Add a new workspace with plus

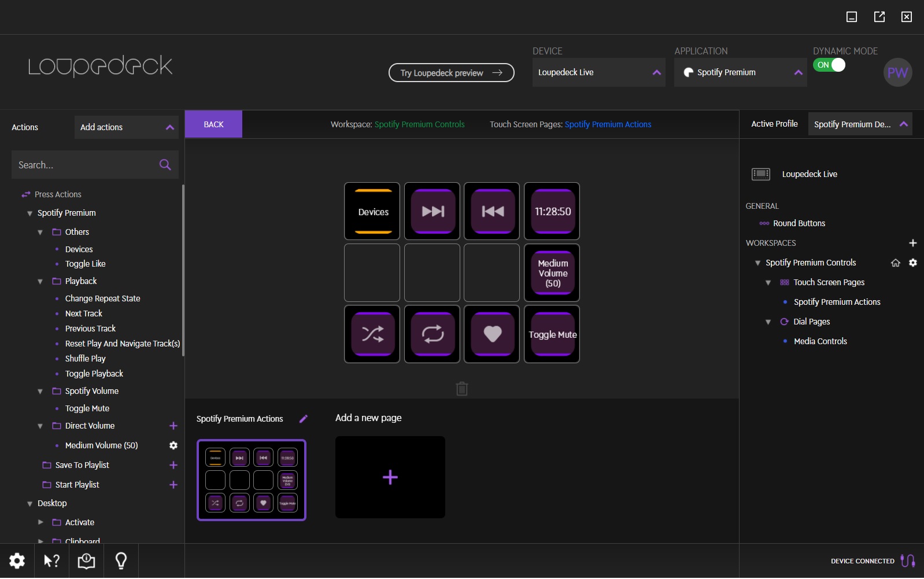[x=912, y=243]
